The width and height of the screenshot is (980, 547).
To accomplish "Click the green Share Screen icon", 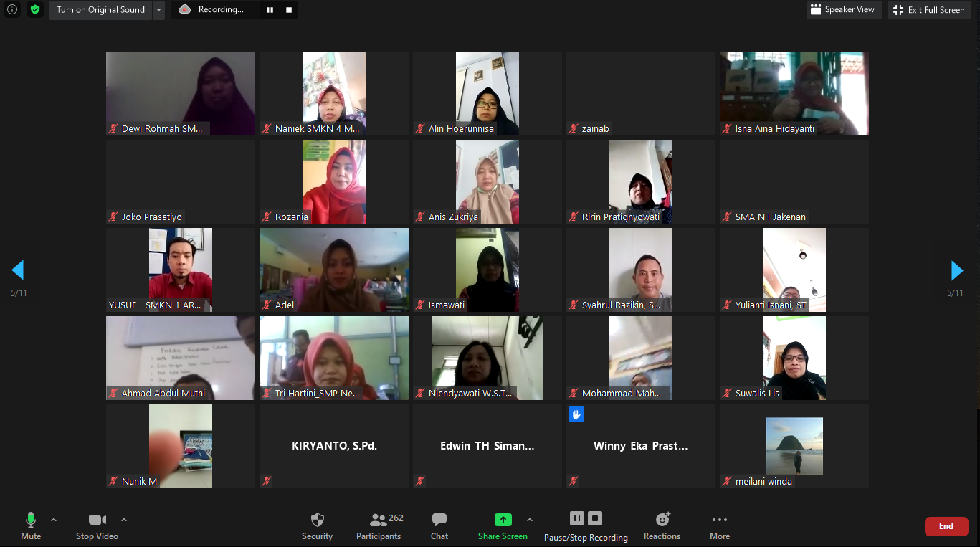I will tap(503, 520).
